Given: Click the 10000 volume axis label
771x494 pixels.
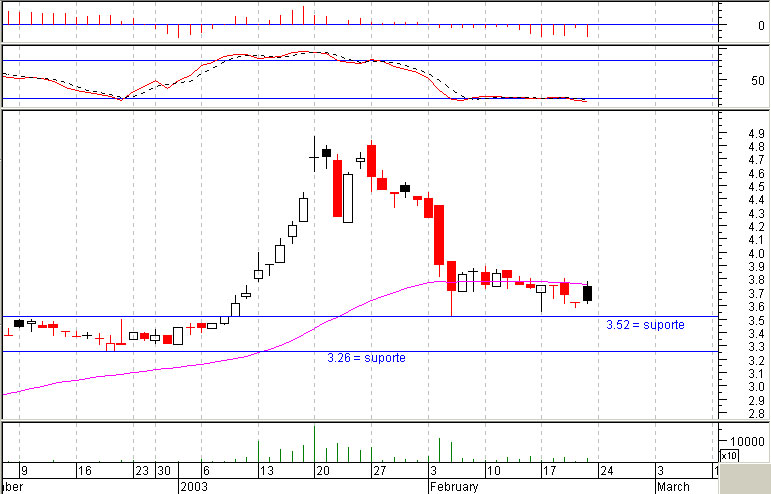Looking at the screenshot, I should click(747, 441).
